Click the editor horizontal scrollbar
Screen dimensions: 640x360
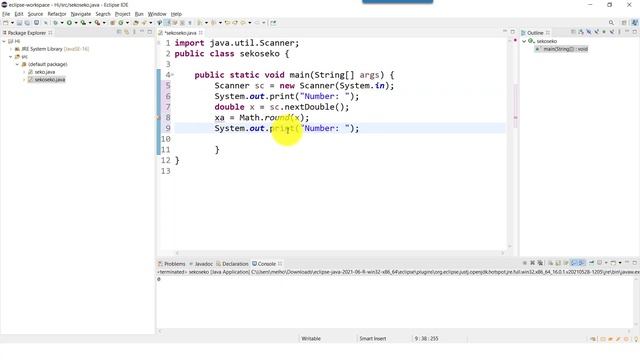pyautogui.click(x=340, y=253)
